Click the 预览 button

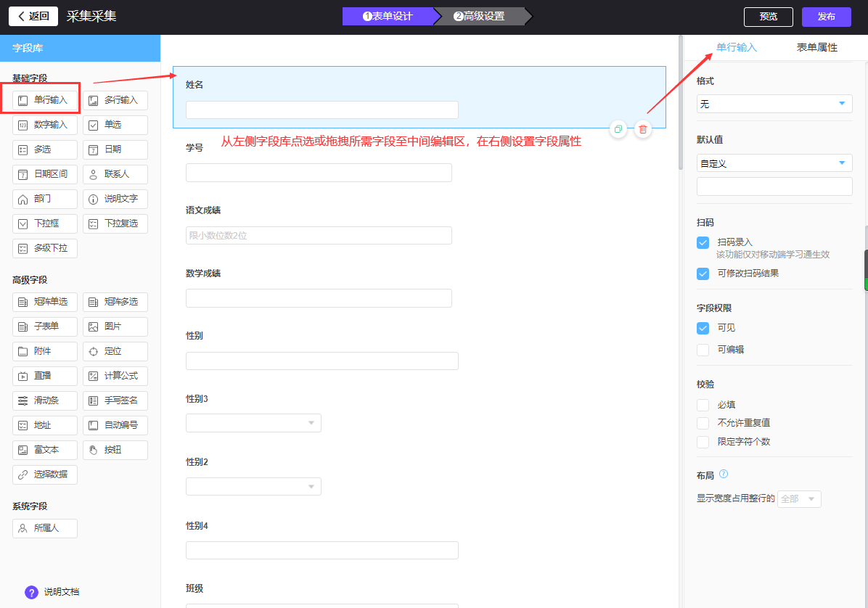coord(769,17)
